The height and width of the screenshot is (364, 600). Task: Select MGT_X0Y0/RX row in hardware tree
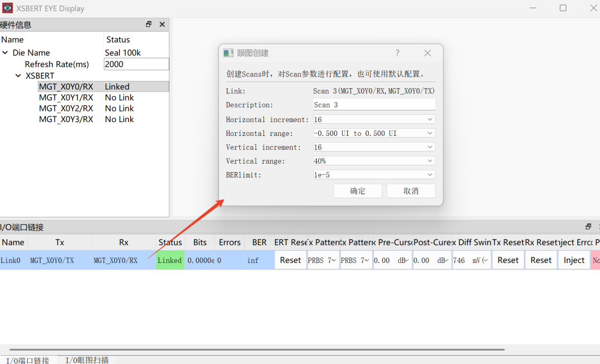[x=103, y=87]
